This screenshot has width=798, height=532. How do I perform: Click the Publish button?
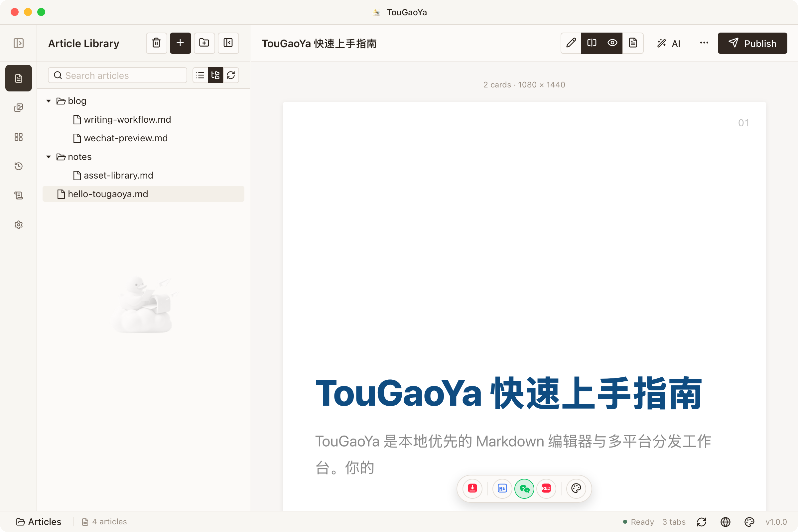pos(752,43)
